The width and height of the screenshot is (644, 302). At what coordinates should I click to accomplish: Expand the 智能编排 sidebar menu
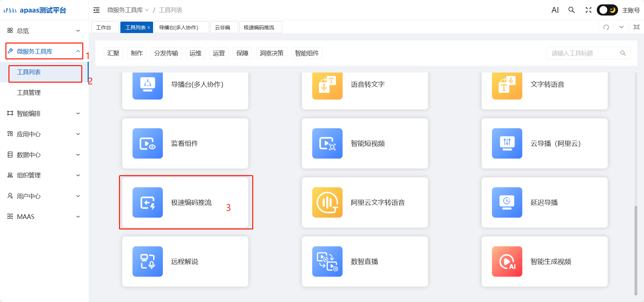coord(44,113)
